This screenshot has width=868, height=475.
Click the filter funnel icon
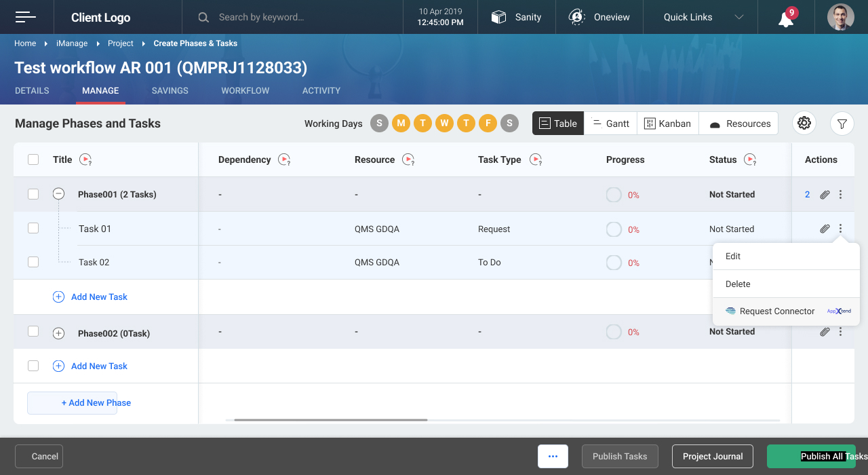(842, 123)
